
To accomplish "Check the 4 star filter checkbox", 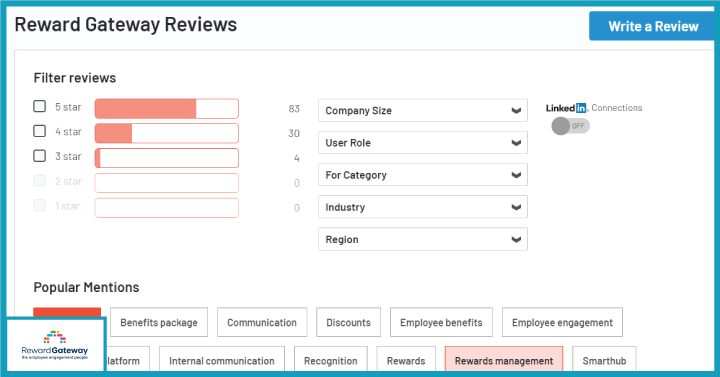I will coord(39,131).
